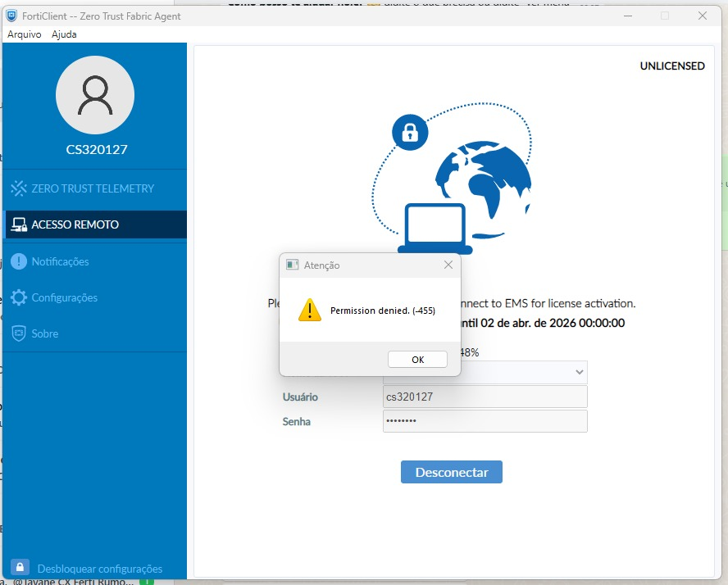Click OK in the Atenção dialog

pyautogui.click(x=417, y=360)
